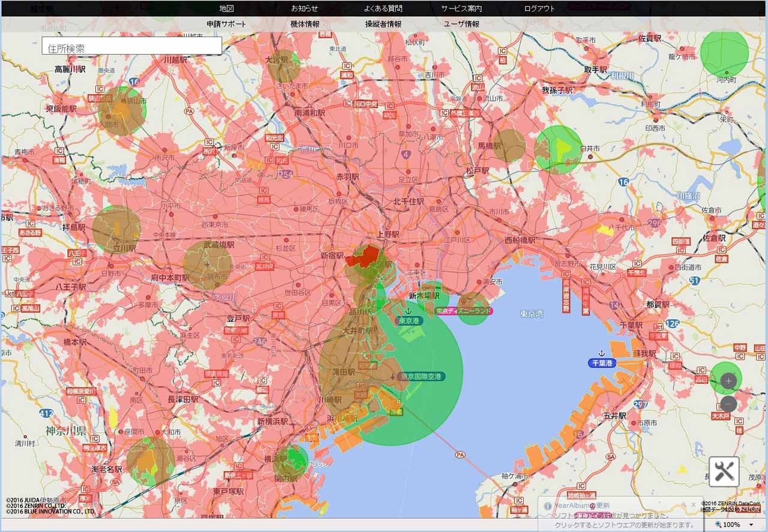Click the zoom out (−) map button

(728, 404)
